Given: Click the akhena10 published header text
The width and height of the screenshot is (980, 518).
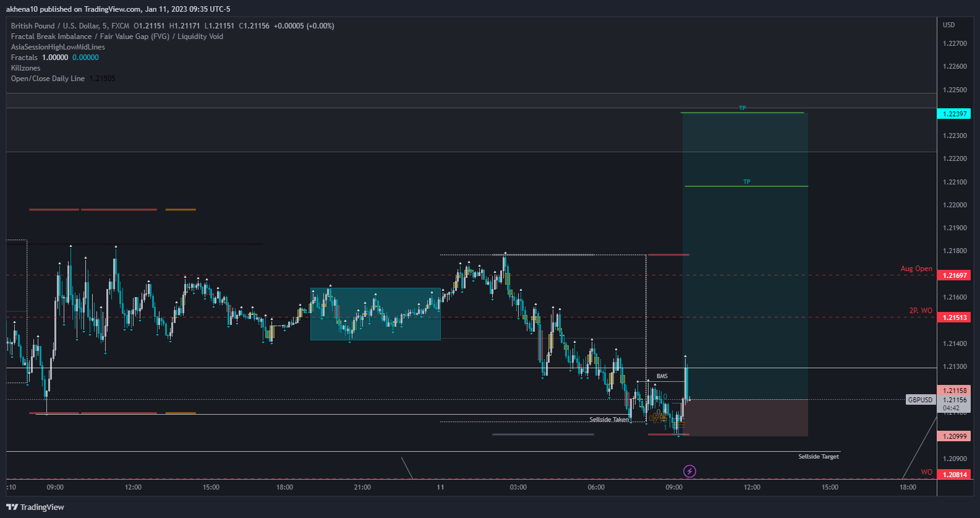Looking at the screenshot, I should [118, 9].
